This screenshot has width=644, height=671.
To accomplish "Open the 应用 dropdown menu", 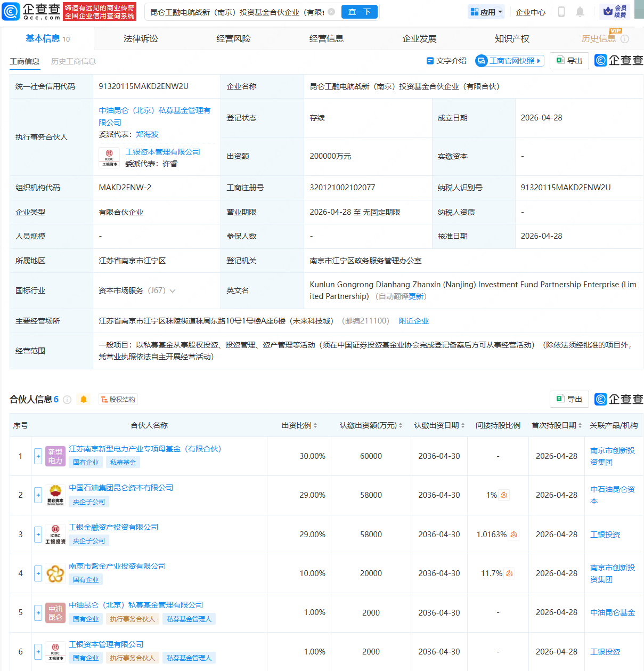I will (486, 12).
